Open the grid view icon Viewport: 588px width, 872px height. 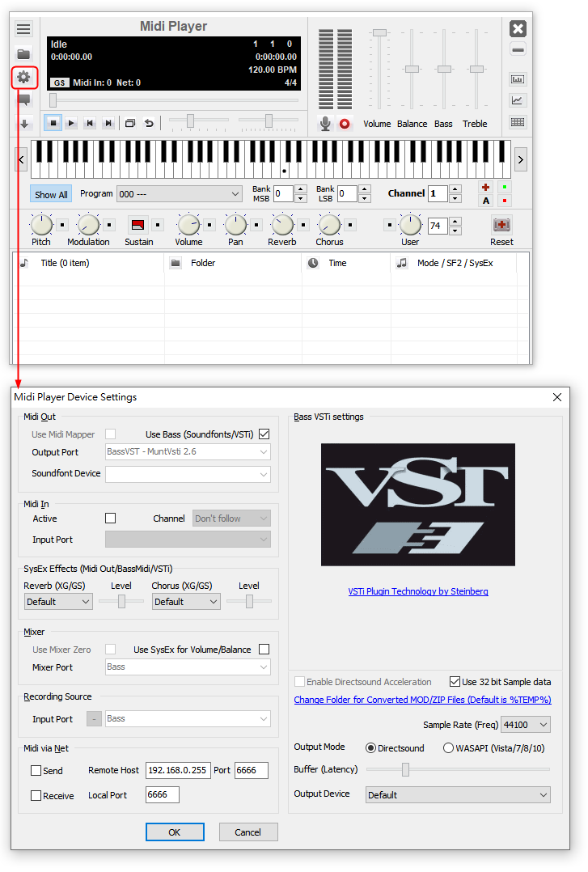518,122
